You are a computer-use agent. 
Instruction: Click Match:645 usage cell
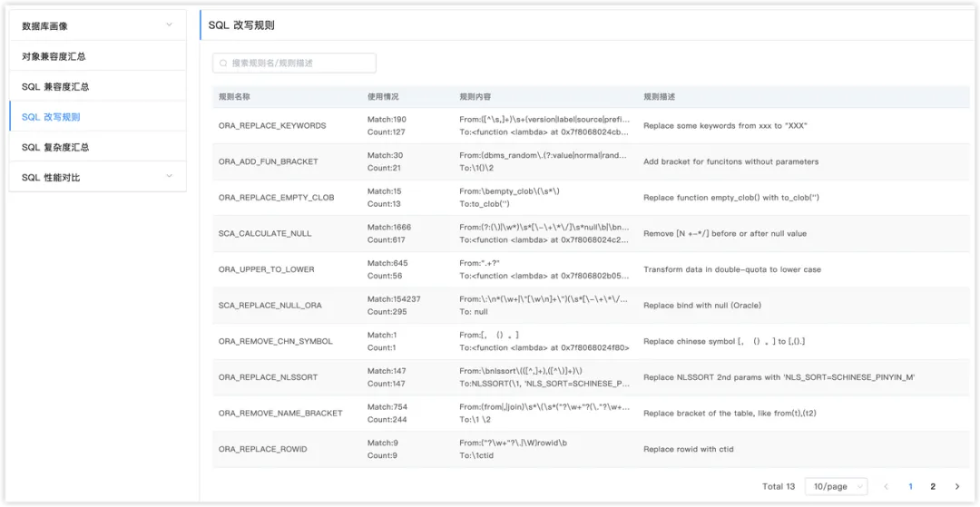387,263
